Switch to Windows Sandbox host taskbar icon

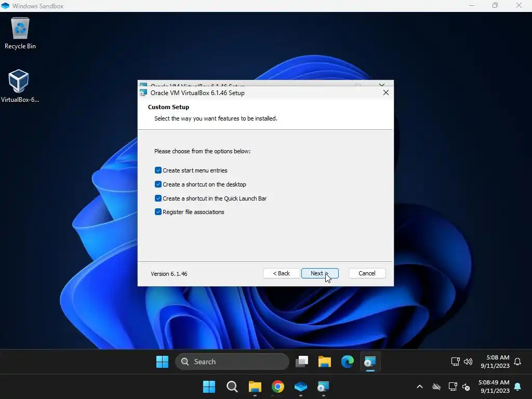click(301, 387)
